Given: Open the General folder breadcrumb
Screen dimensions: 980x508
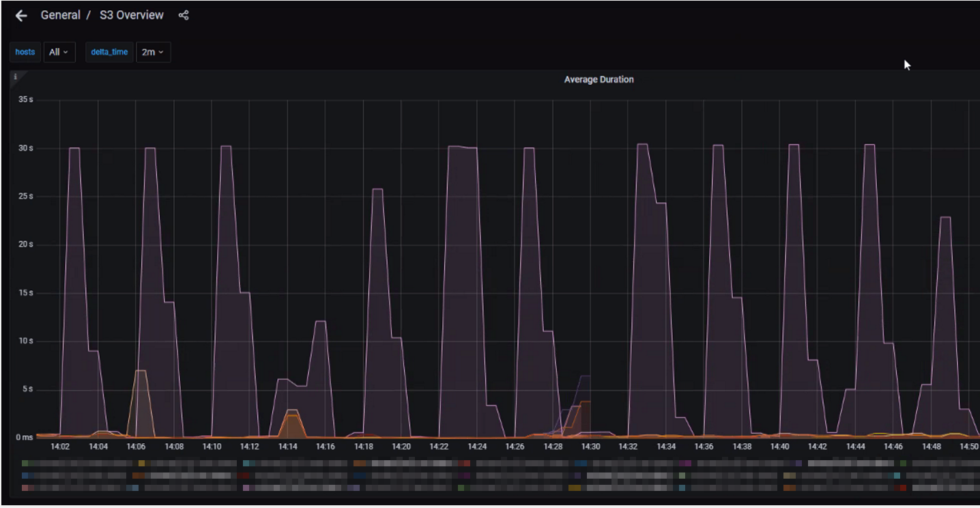Looking at the screenshot, I should 60,15.
